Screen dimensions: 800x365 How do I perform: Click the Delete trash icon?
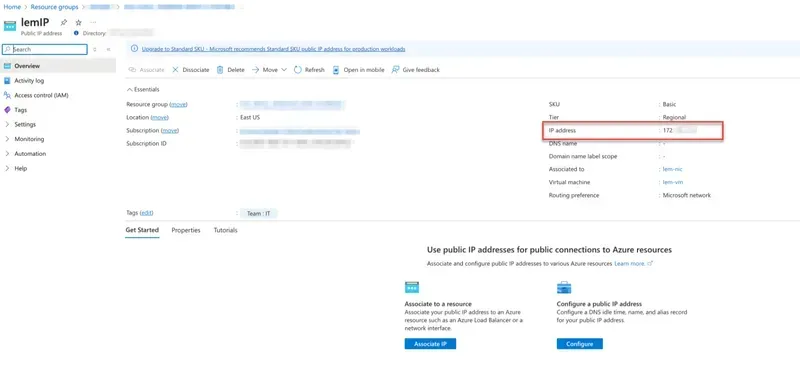220,70
